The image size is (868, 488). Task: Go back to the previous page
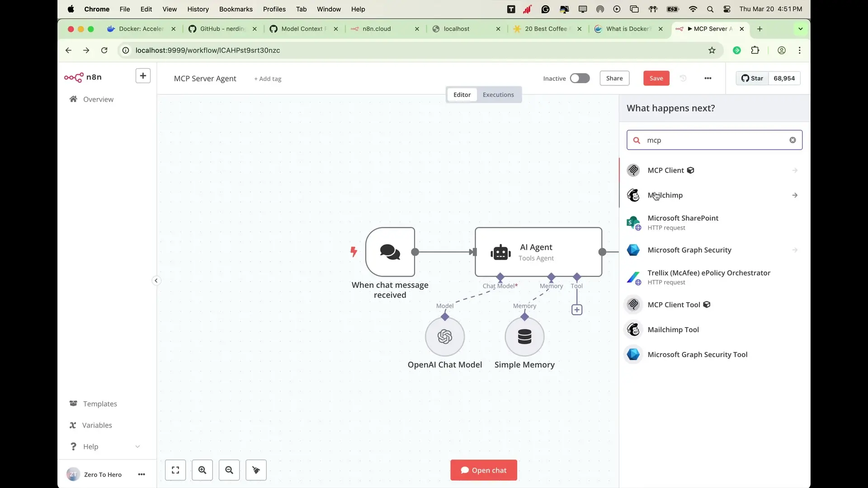pyautogui.click(x=68, y=50)
